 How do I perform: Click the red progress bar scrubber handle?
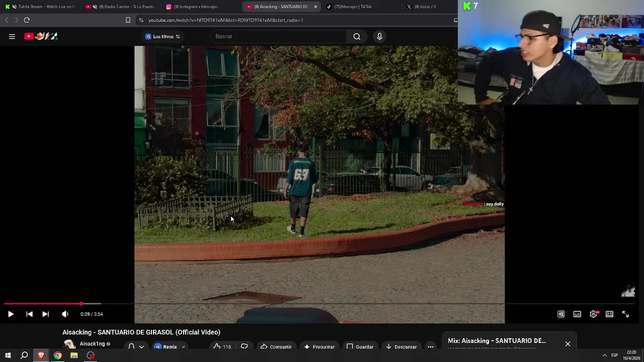pyautogui.click(x=81, y=304)
